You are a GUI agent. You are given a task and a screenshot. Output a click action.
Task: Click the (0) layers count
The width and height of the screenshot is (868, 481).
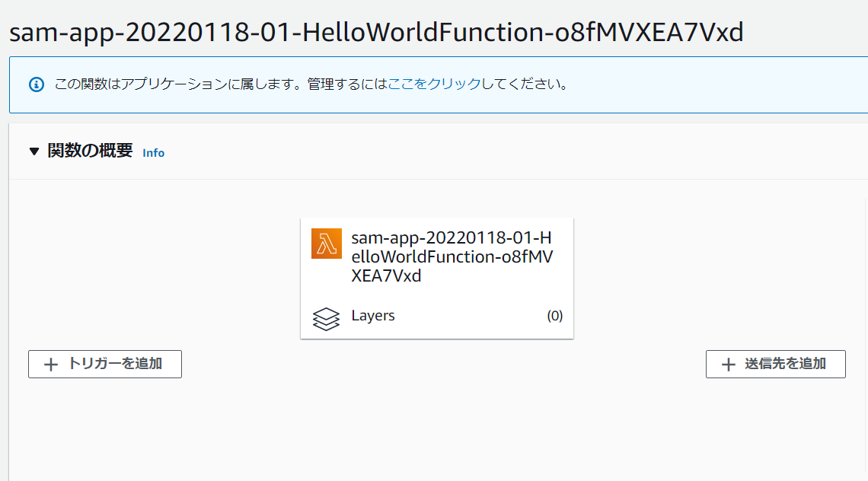[x=555, y=315]
